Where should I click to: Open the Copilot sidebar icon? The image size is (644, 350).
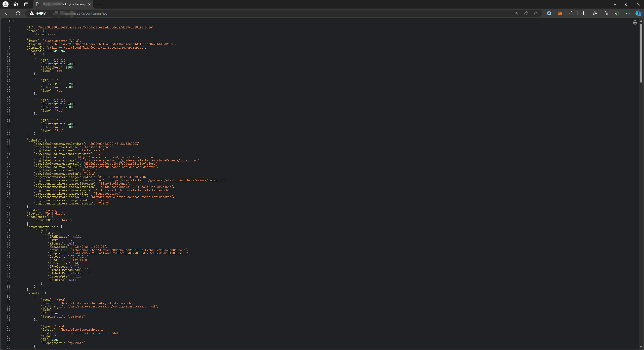638,13
